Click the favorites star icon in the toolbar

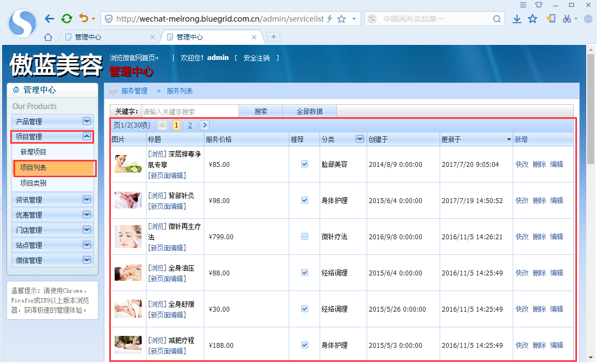coord(533,18)
